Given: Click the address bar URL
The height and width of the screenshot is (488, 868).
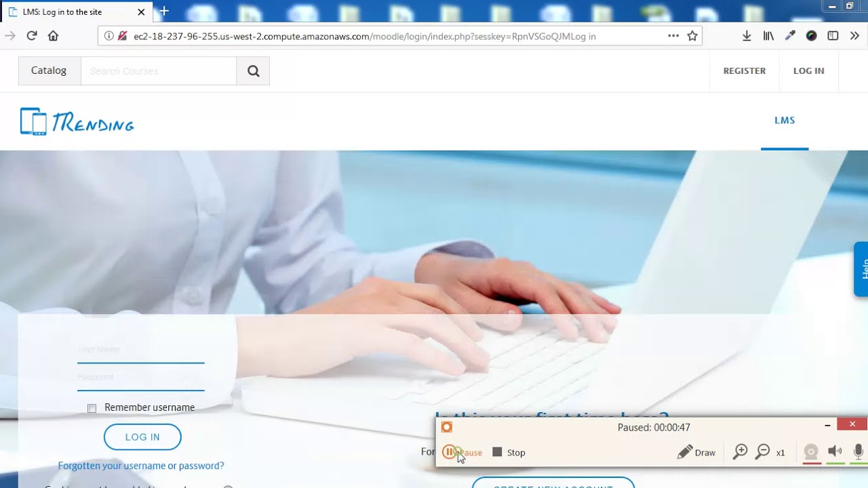Looking at the screenshot, I should point(364,36).
